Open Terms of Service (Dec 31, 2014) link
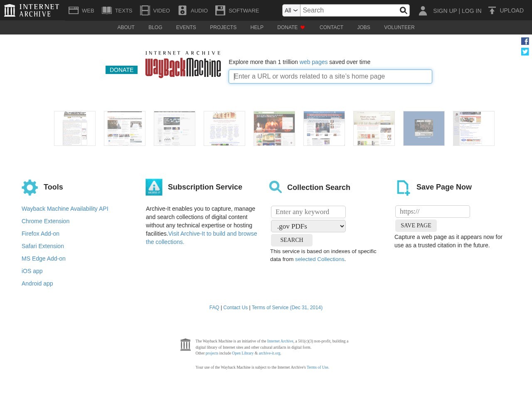 click(x=287, y=308)
